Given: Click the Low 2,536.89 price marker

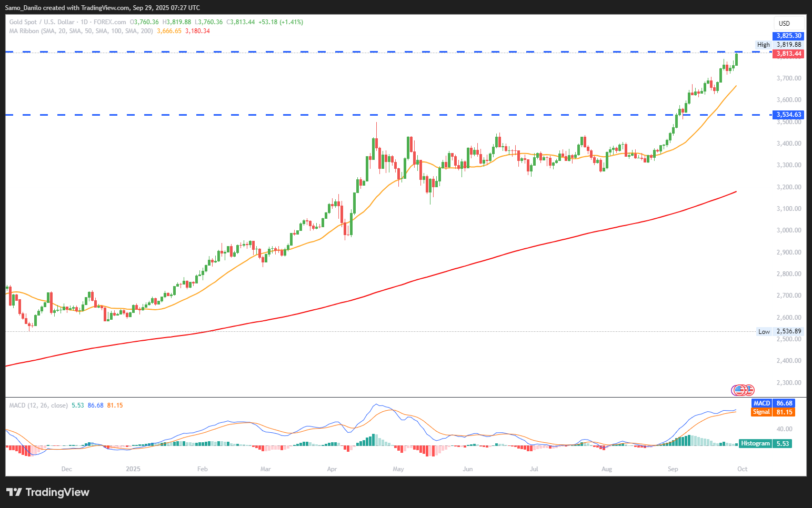Looking at the screenshot, I should tap(779, 332).
